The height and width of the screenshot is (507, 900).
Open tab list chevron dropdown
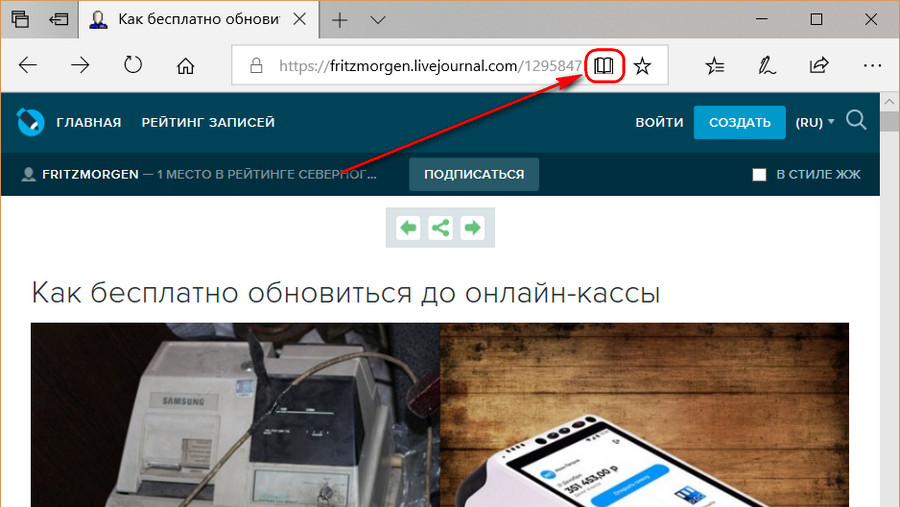point(377,20)
